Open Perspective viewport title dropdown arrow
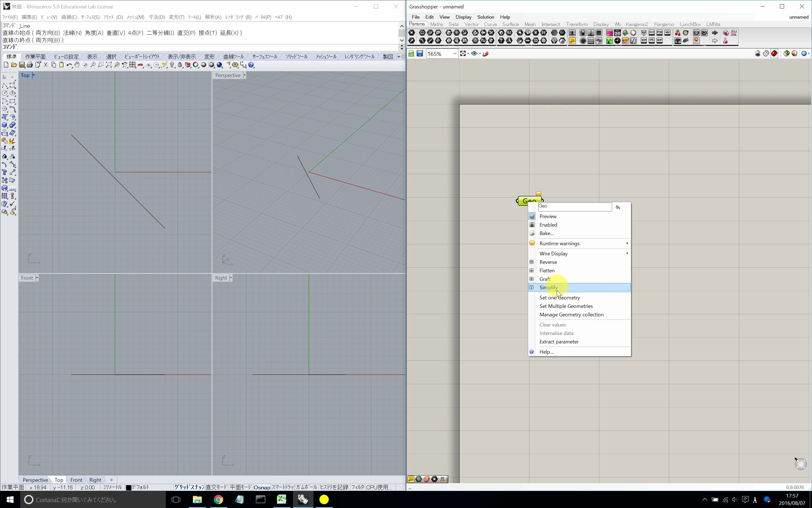The image size is (812, 508). point(244,75)
